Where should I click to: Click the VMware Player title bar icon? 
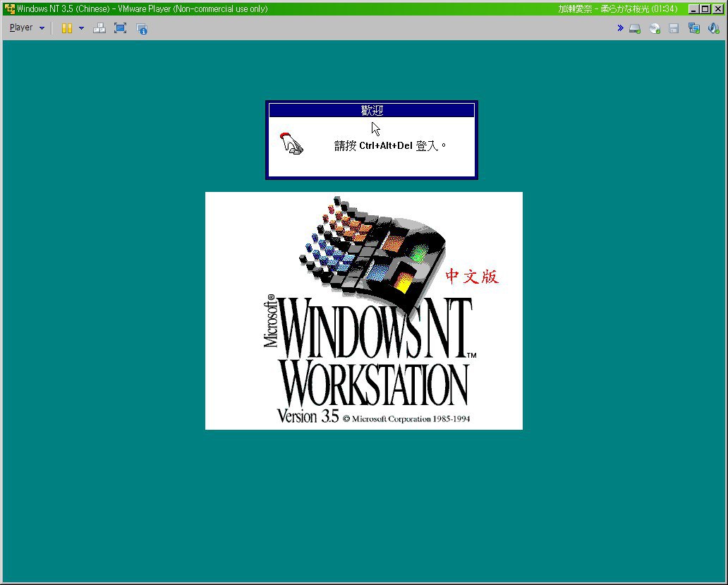tap(9, 9)
